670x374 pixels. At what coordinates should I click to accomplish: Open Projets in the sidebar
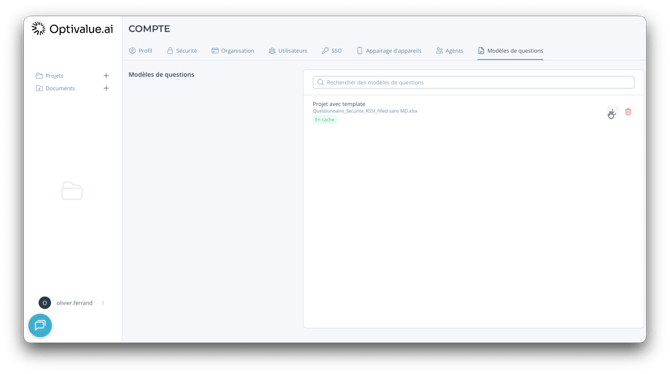[50, 76]
